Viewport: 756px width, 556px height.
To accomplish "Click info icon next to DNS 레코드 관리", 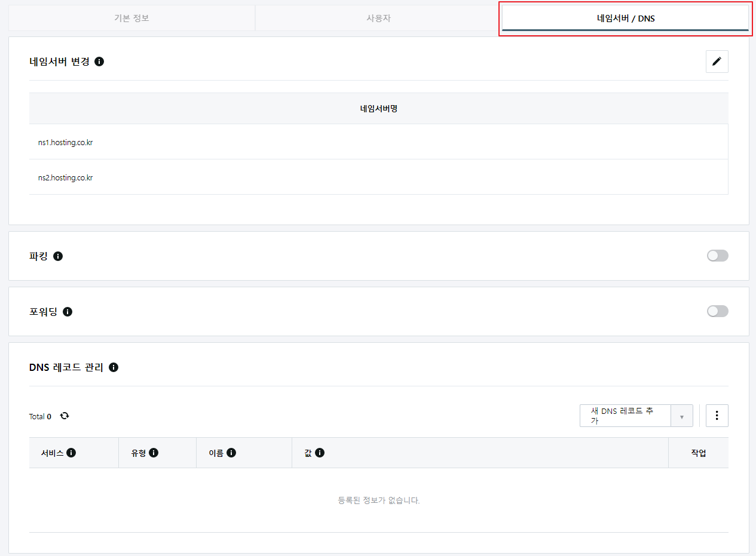I will 114,367.
